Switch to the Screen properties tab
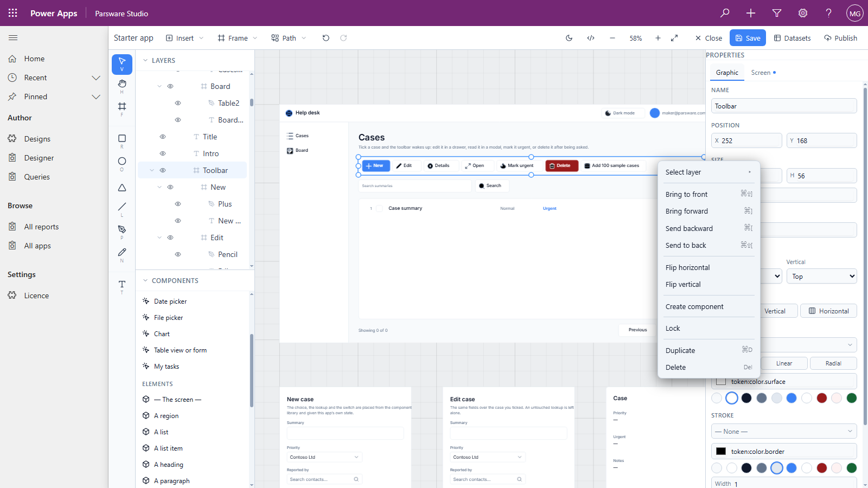Viewport: 868px width, 488px height. click(x=763, y=73)
